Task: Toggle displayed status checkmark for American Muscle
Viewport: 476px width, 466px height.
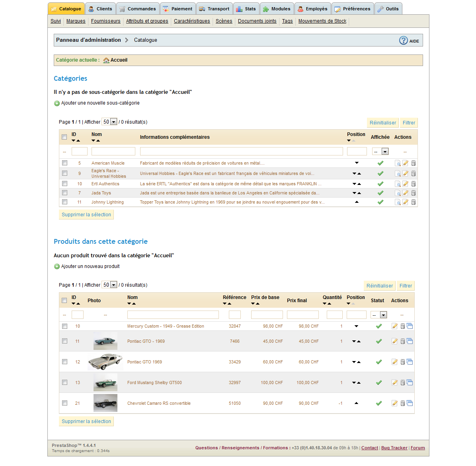Action: tap(380, 163)
